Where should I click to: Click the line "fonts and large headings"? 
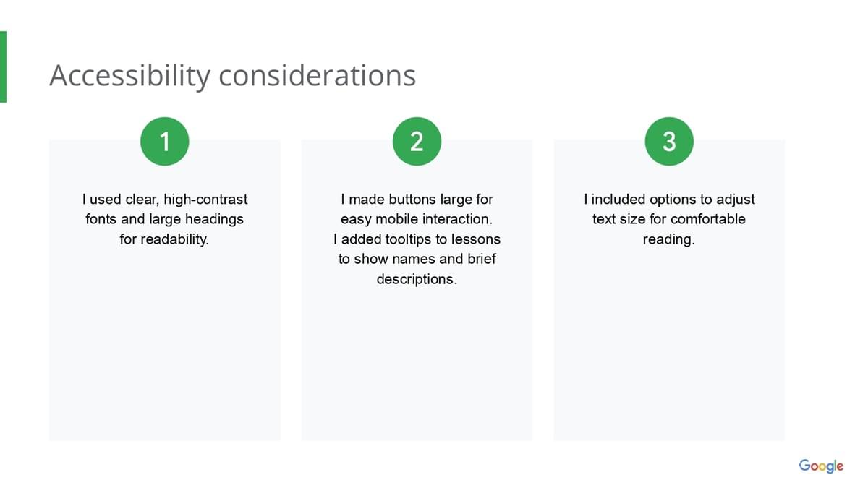pos(165,219)
